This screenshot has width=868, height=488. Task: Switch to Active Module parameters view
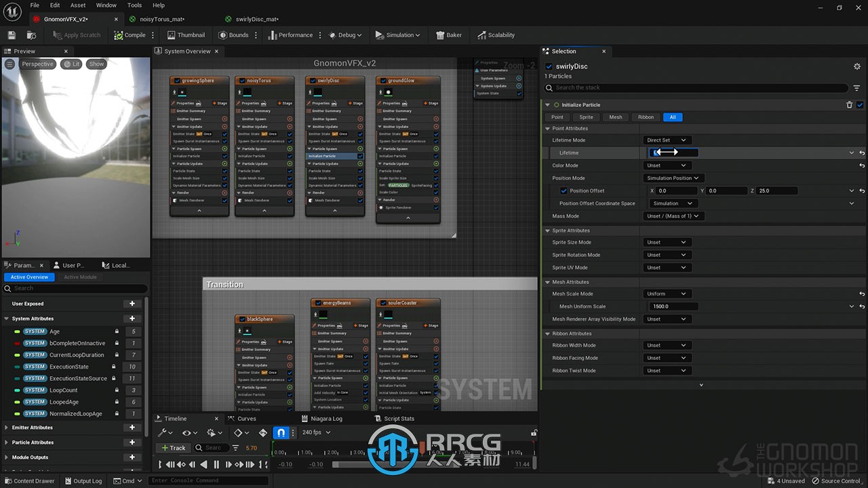(80, 277)
